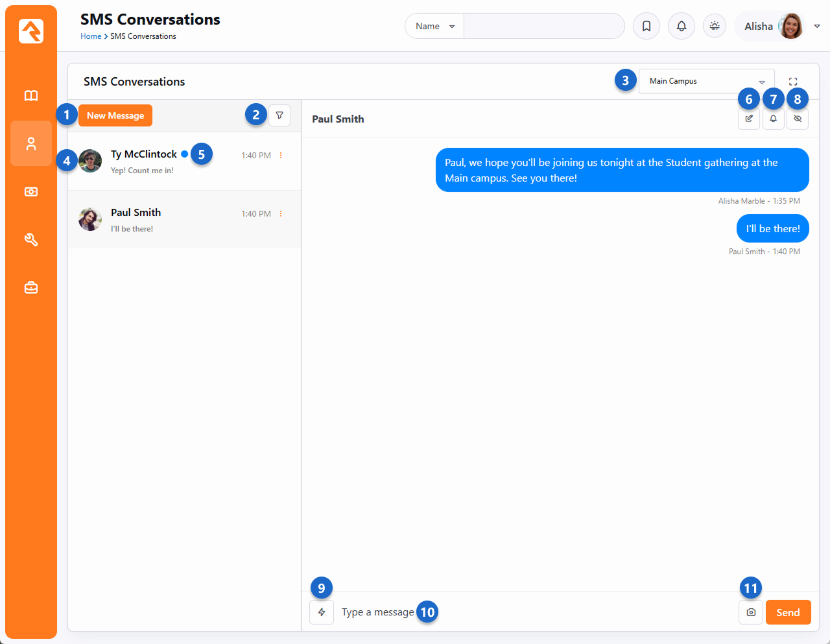This screenshot has height=644, width=830.
Task: Toggle conversation bell notification for Paul Smith
Action: click(774, 119)
